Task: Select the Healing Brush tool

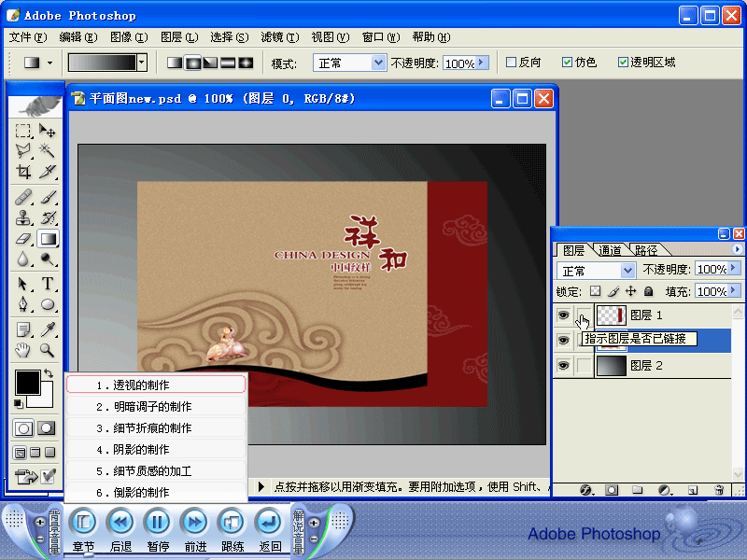Action: click(x=22, y=197)
